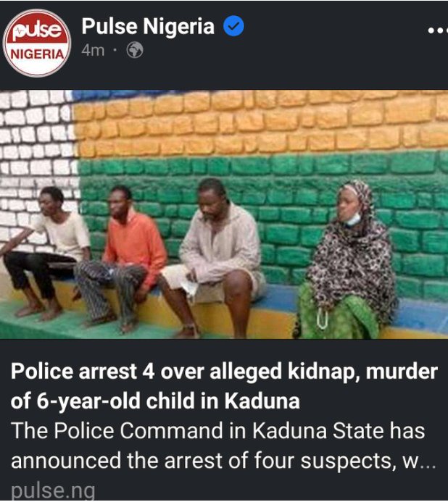448x502 pixels.
Task: Click the "NIGERIA" text inside the profile logo
Action: 37,54
